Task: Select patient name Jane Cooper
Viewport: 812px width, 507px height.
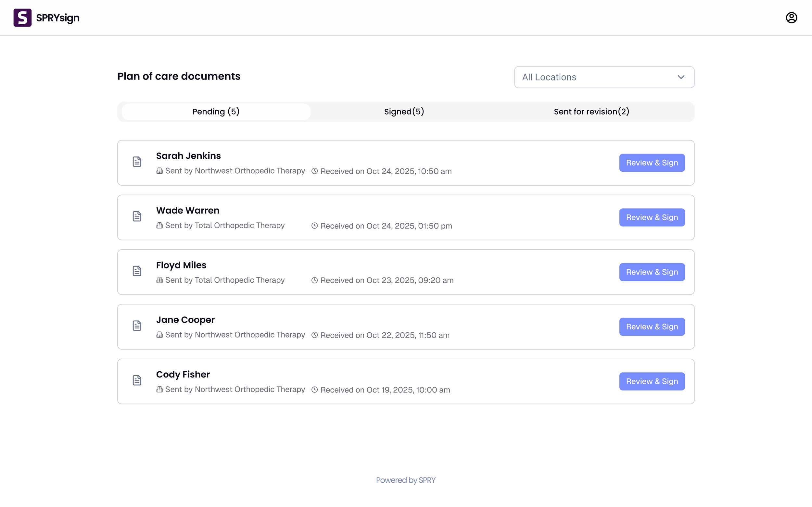Action: [x=185, y=320]
